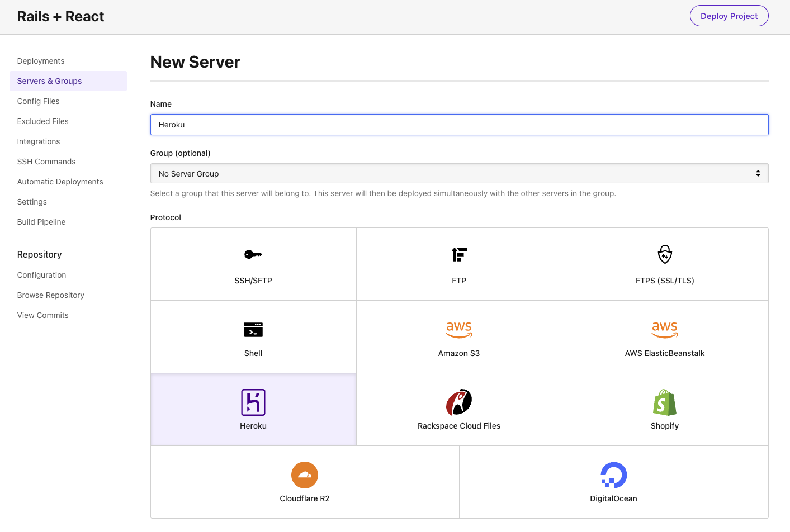Click the Rackspace Cloud Files label
This screenshot has width=790, height=532.
click(459, 426)
